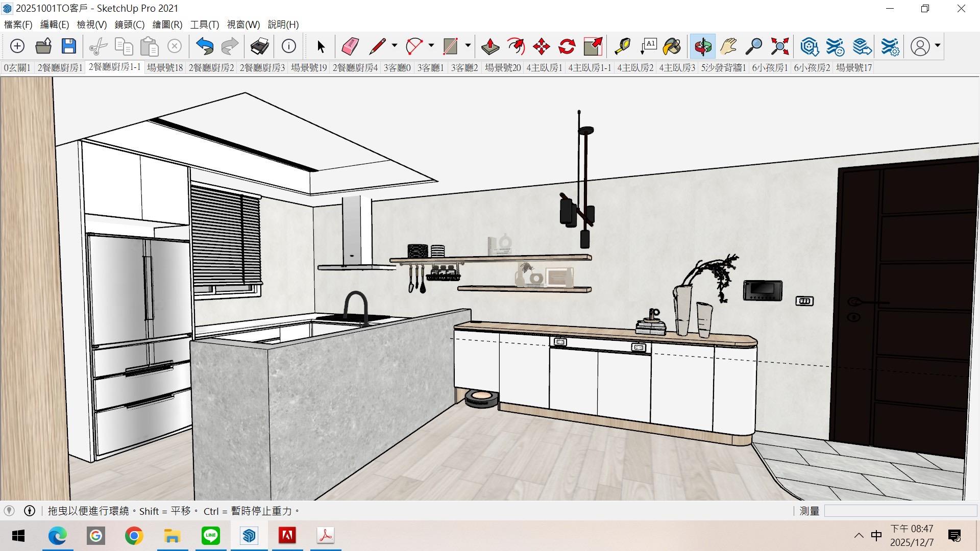Toggle geo-location indicator in status bar

click(9, 511)
